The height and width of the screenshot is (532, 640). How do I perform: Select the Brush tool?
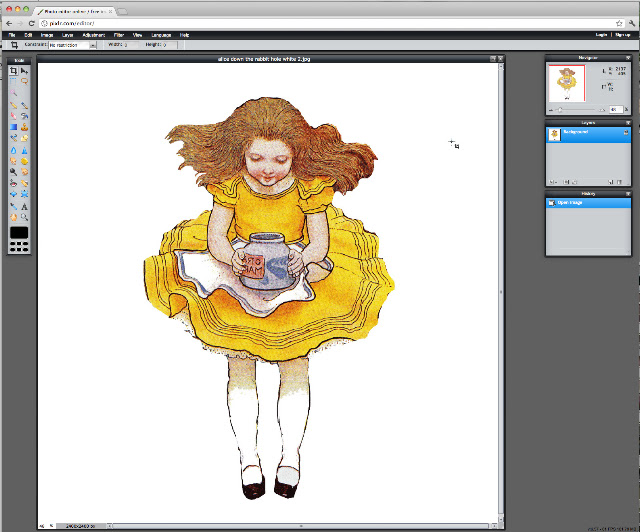(x=24, y=105)
